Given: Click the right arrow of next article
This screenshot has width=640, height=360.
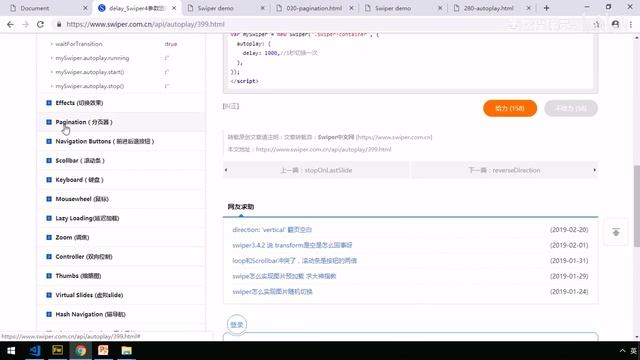Looking at the screenshot, I should pyautogui.click(x=595, y=170).
